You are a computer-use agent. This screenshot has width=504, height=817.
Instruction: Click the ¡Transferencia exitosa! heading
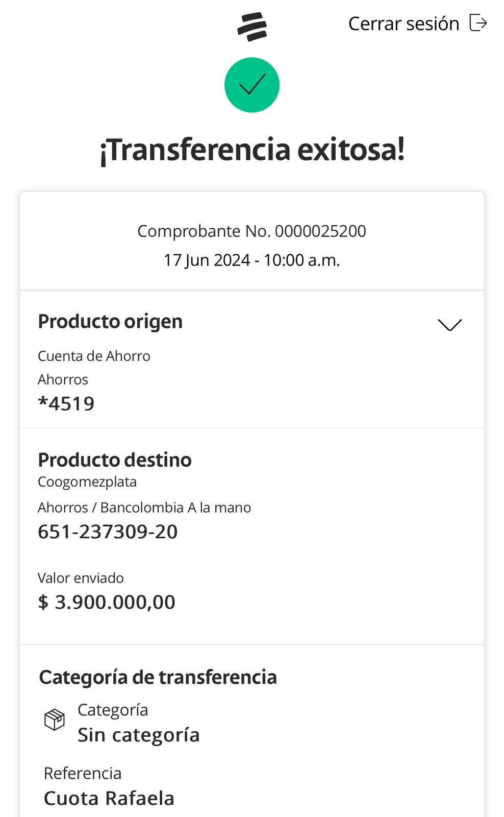click(252, 150)
